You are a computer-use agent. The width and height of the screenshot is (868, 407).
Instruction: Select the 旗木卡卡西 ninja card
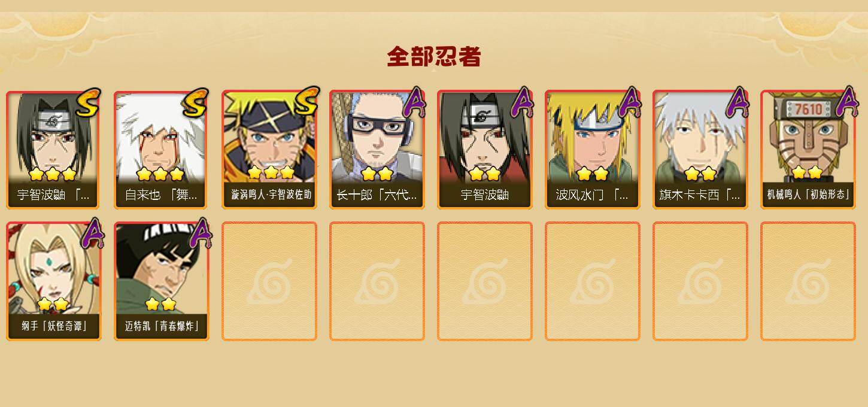(700, 150)
